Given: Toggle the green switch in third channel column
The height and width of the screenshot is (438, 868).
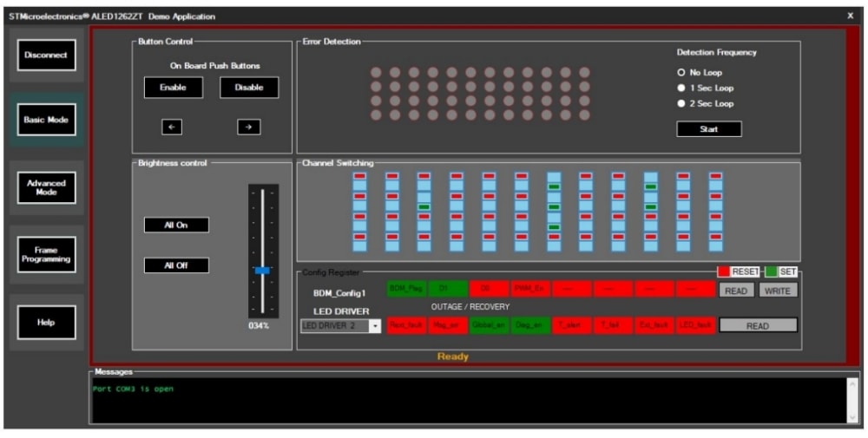Looking at the screenshot, I should pyautogui.click(x=424, y=207).
